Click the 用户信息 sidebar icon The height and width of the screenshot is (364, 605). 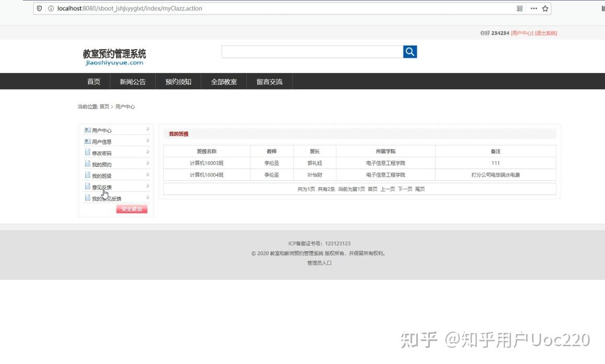tap(87, 141)
